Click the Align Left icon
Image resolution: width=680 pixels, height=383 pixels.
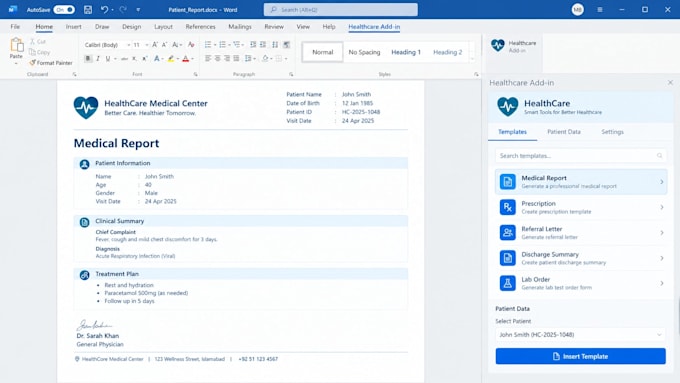click(x=208, y=59)
